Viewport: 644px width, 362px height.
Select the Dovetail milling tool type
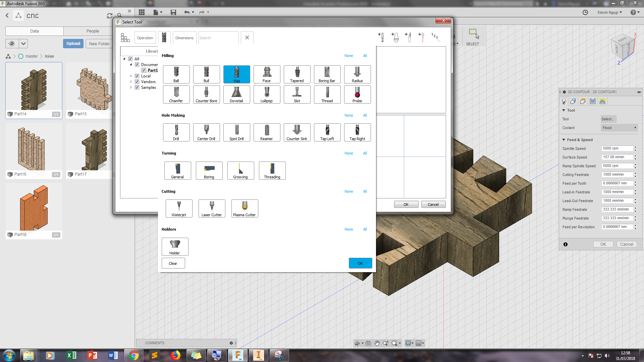tap(236, 95)
